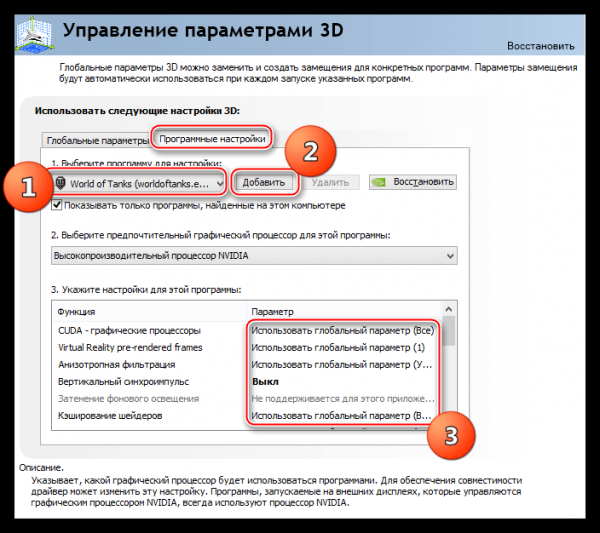
Task: Expand the preferred graphics processor dropdown
Action: pyautogui.click(x=254, y=256)
